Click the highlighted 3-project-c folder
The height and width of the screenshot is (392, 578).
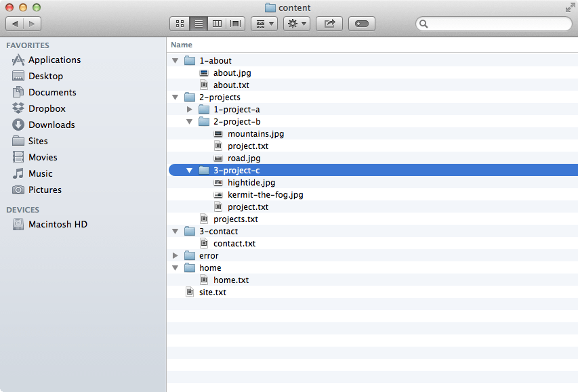[x=373, y=170]
